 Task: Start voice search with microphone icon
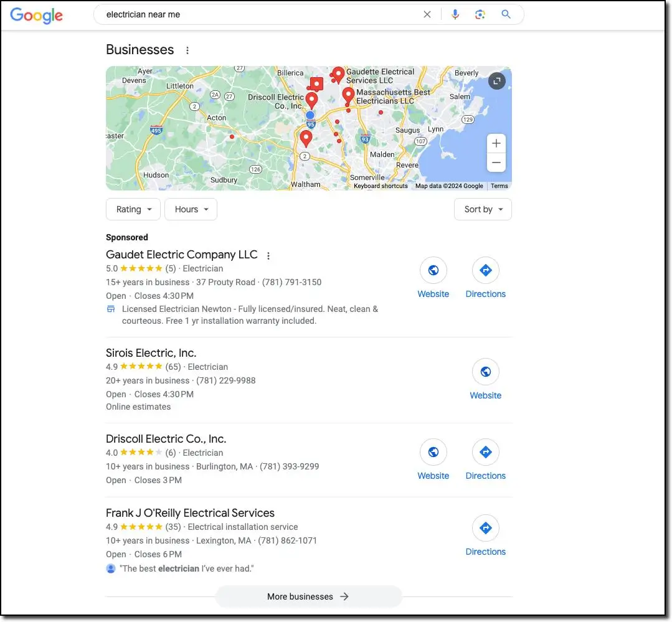[x=455, y=14]
